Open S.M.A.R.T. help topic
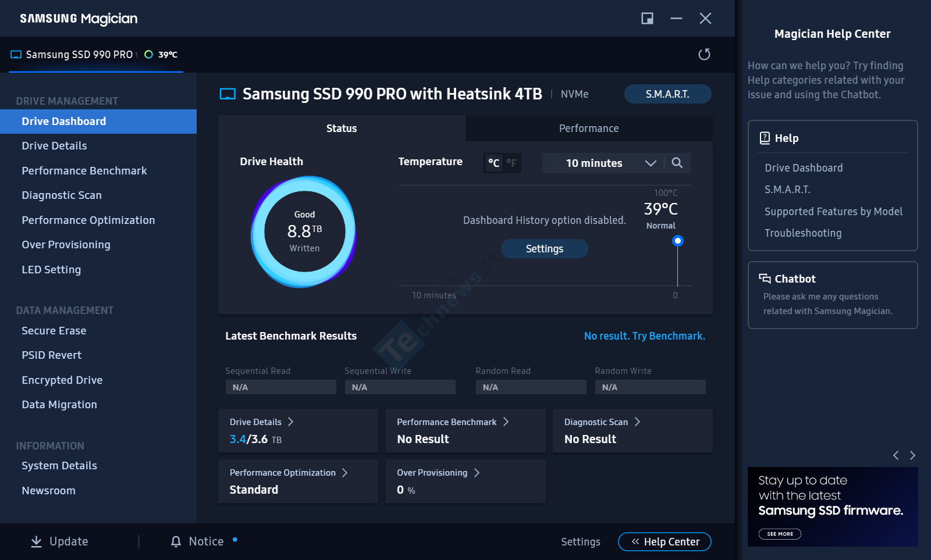Viewport: 931px width, 560px height. [x=787, y=190]
